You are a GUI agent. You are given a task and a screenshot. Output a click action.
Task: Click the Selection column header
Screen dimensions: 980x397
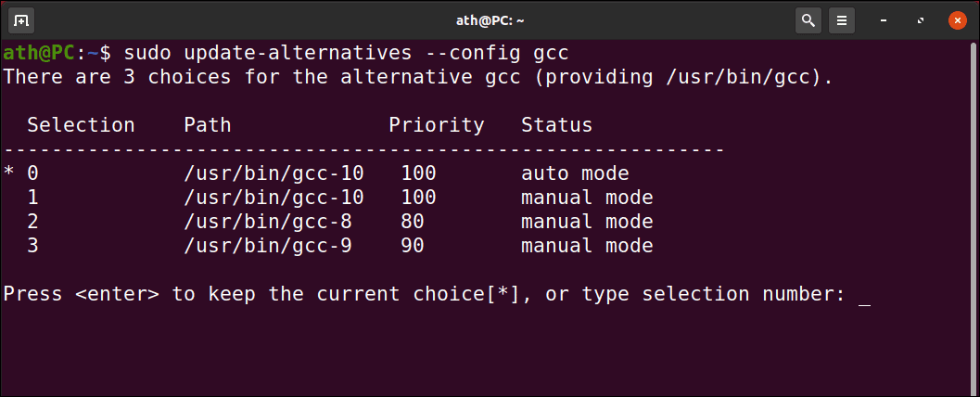click(x=82, y=125)
